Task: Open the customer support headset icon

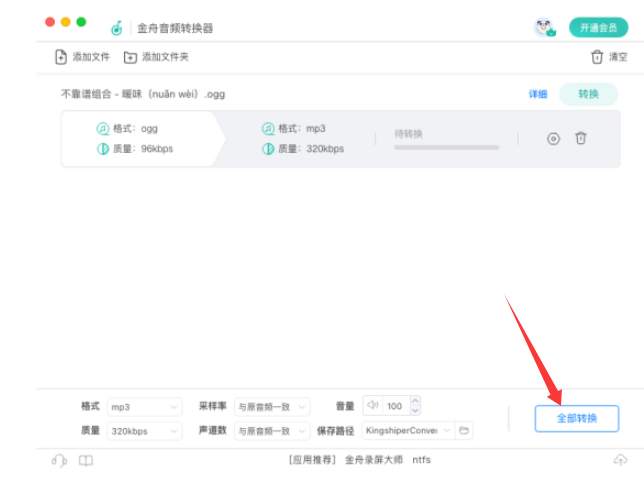Action: [59, 460]
